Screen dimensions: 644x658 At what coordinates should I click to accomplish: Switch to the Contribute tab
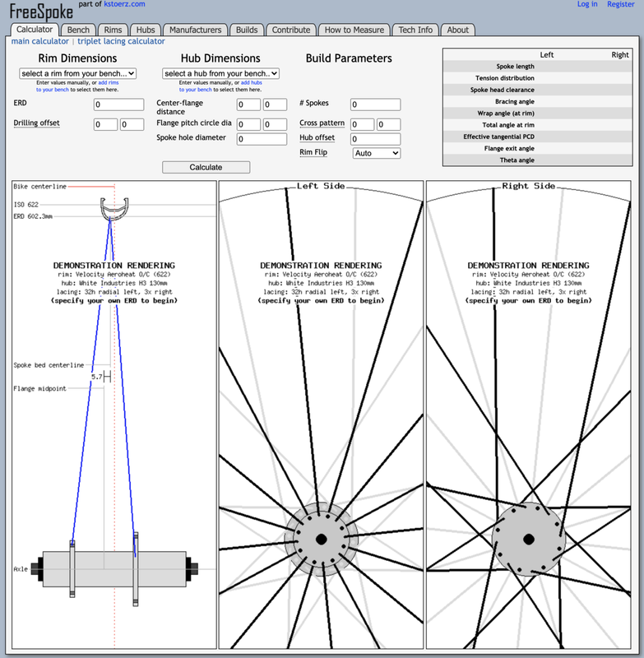coord(291,30)
